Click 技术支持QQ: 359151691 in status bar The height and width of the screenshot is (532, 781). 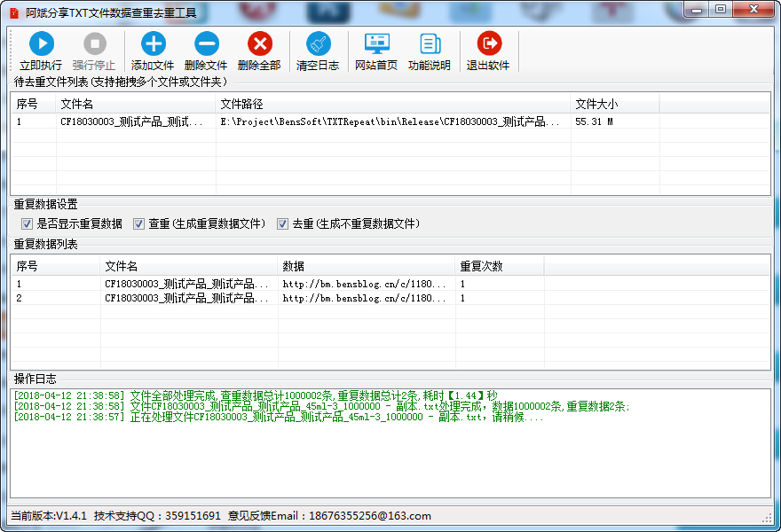157,515
